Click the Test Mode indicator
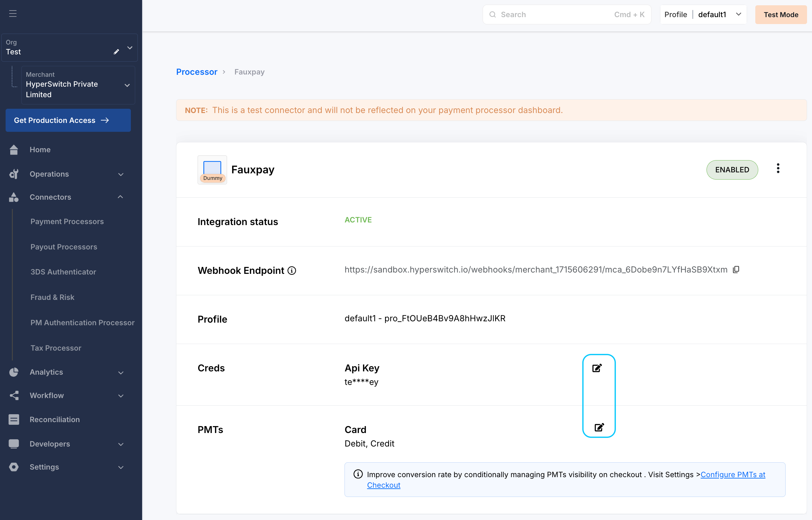The width and height of the screenshot is (812, 520). 781,14
